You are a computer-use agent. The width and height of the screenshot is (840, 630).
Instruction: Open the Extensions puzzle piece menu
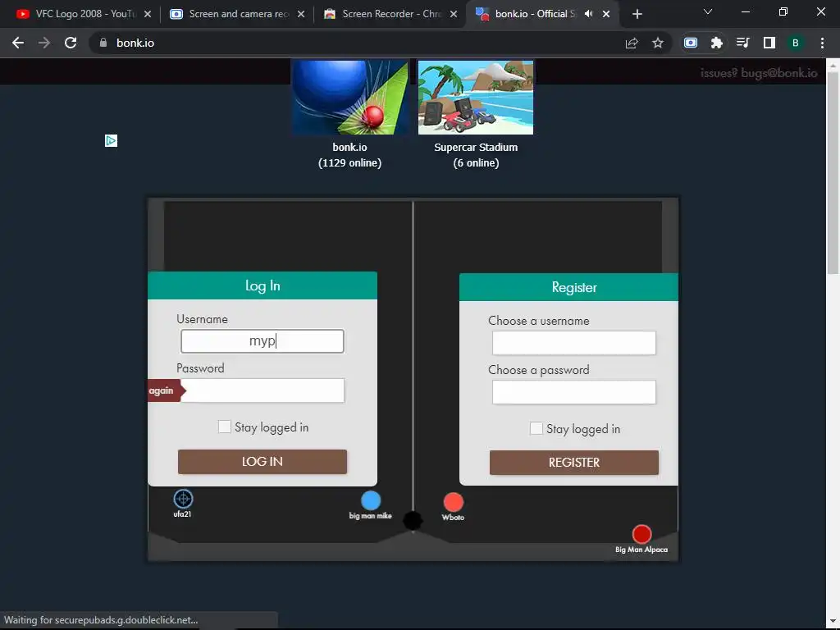(x=717, y=43)
